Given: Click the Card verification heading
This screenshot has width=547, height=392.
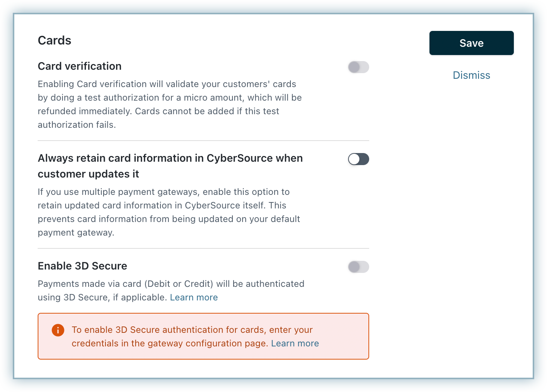Looking at the screenshot, I should (79, 66).
